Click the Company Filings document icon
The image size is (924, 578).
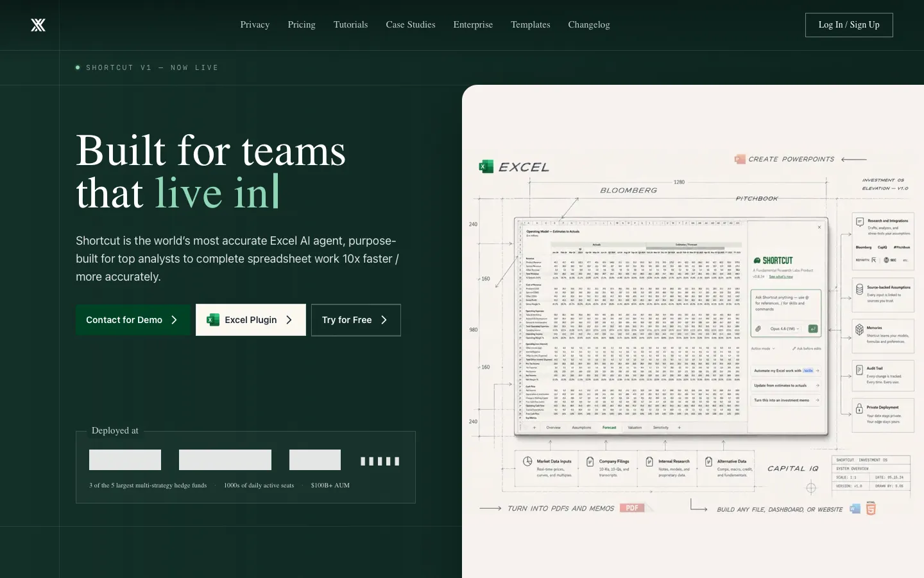[x=590, y=461]
